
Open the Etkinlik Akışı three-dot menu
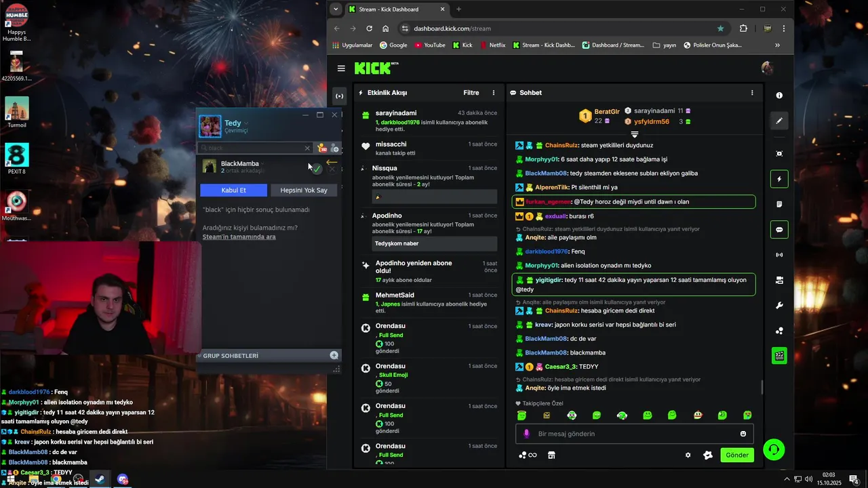point(494,93)
